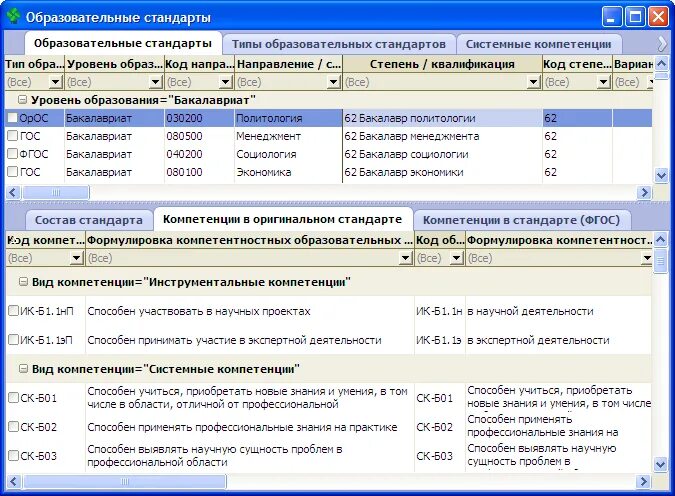The height and width of the screenshot is (496, 675).
Task: Collapse the Инструментальные компетенции group
Action: 24,282
